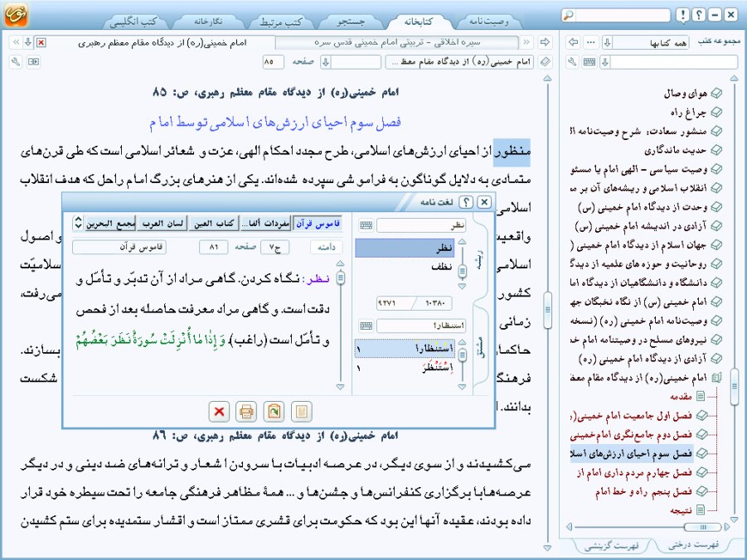Switch to the سیره اخلاقی - تربیتی book tab
747x560 pixels.
click(x=396, y=42)
